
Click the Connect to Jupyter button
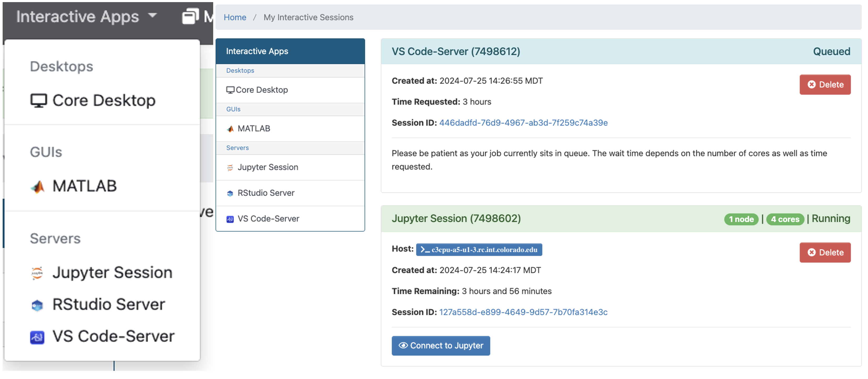[441, 345]
